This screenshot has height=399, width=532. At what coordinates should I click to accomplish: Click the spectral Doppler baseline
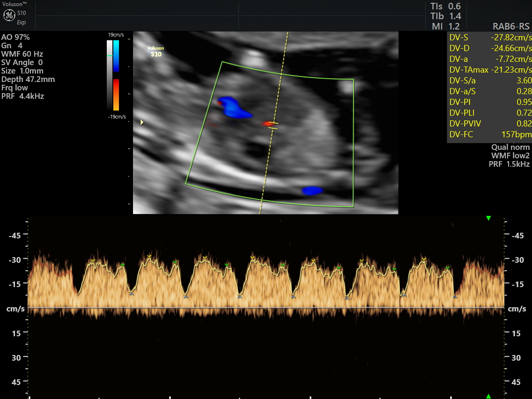(266, 308)
